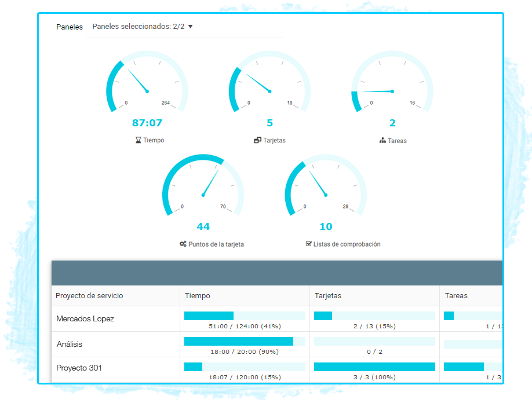Click the Listas de comprobación gauge
This screenshot has height=403, width=532.
(x=326, y=186)
